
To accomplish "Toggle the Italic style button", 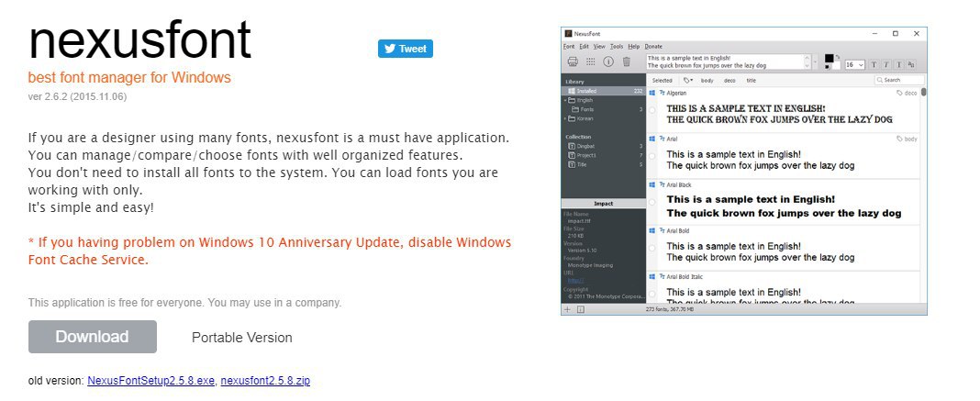I will (886, 64).
